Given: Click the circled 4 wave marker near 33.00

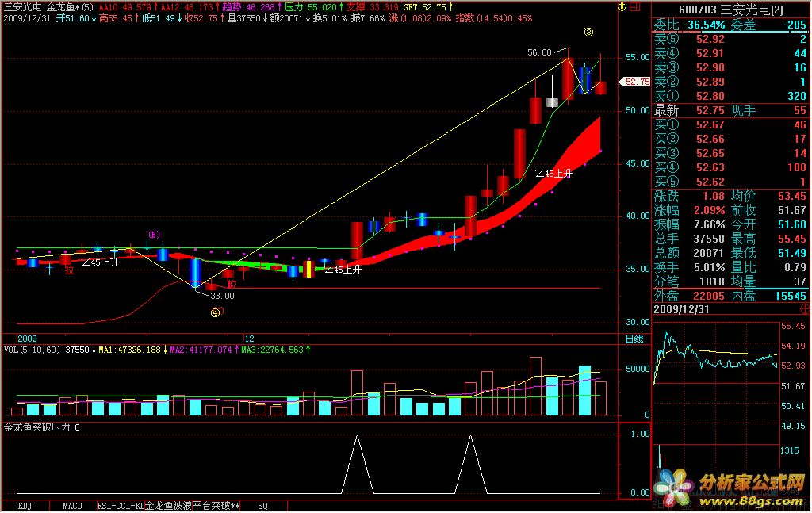Looking at the screenshot, I should tap(215, 312).
